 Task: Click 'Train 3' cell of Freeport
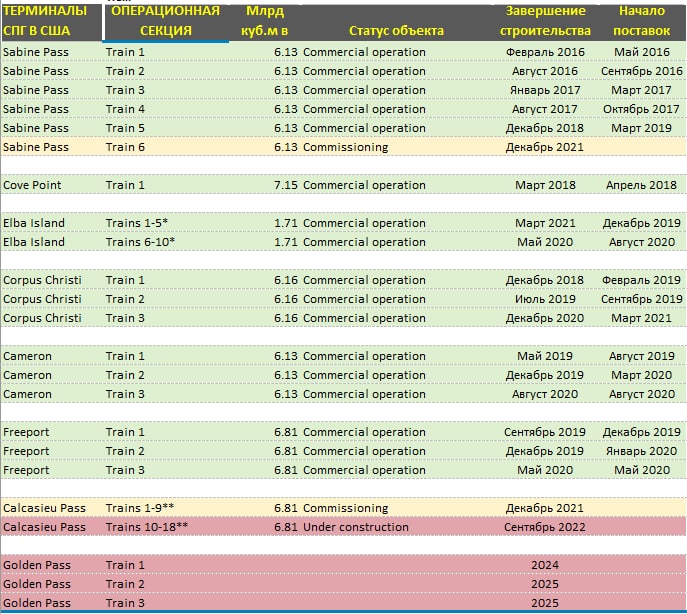[x=125, y=470]
